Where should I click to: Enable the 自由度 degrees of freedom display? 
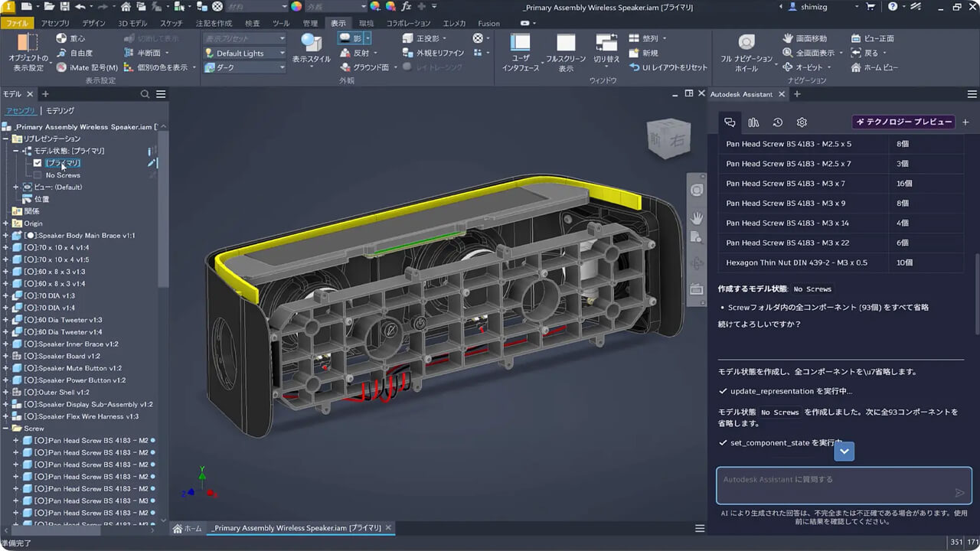pos(65,52)
